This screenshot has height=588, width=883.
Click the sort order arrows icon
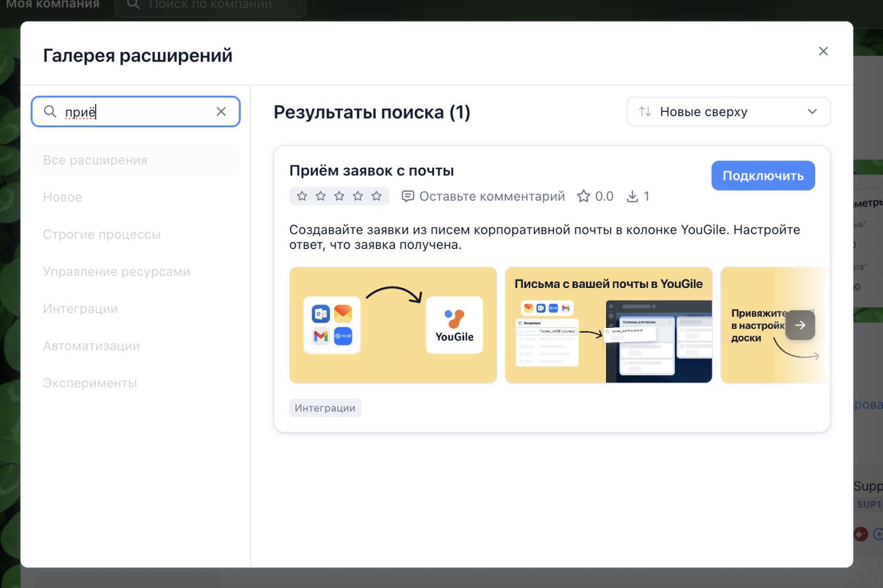(x=645, y=111)
